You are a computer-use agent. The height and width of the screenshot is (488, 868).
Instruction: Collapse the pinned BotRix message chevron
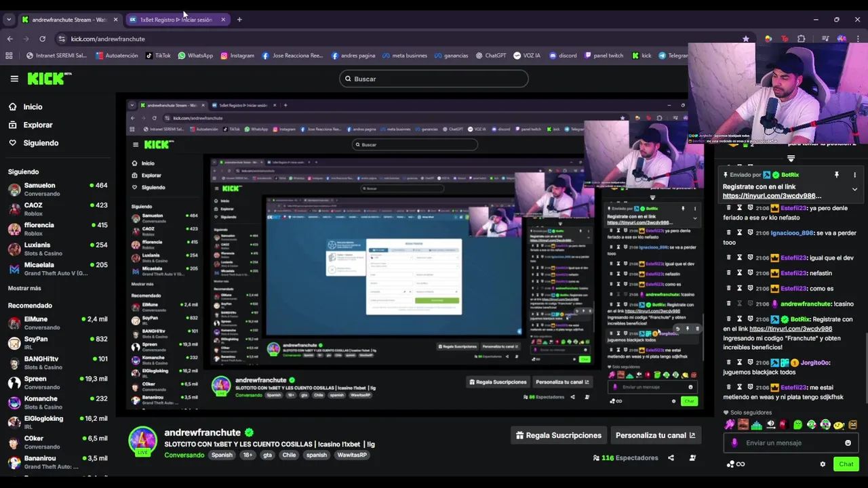pos(854,190)
